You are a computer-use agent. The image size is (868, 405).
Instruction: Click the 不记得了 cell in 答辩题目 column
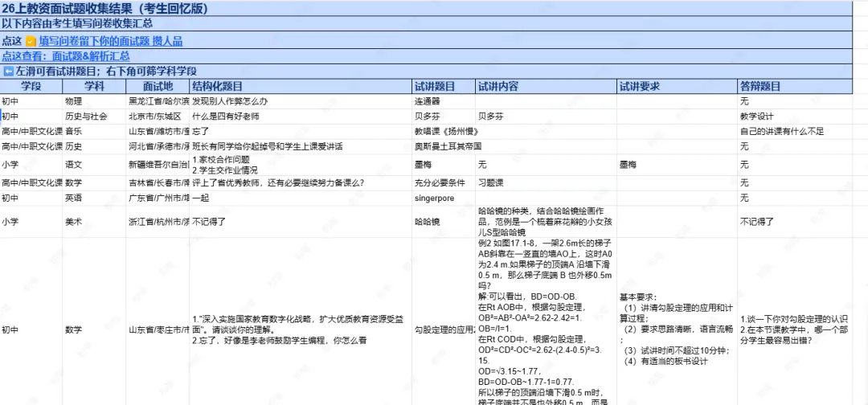(795, 221)
